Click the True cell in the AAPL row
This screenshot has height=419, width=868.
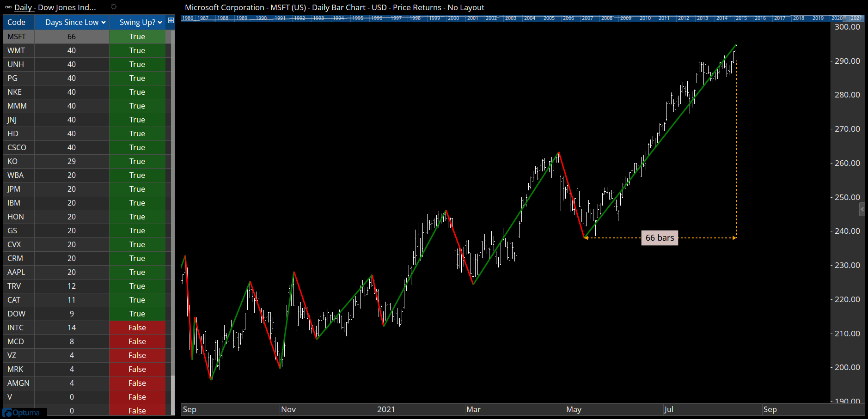pos(137,272)
